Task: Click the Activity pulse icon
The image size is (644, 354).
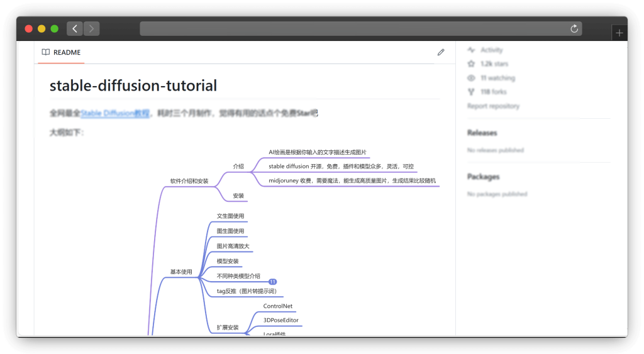Action: click(471, 50)
